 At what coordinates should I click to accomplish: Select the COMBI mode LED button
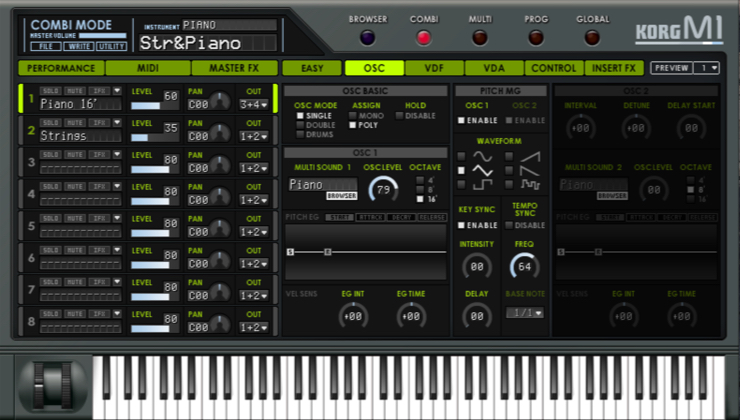[x=423, y=38]
